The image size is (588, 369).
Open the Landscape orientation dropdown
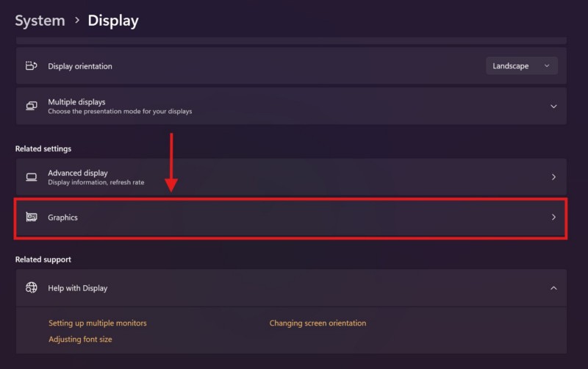521,66
